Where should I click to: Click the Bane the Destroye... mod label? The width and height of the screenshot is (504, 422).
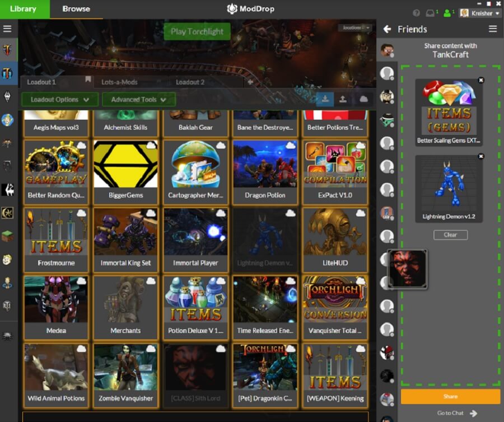pos(265,128)
